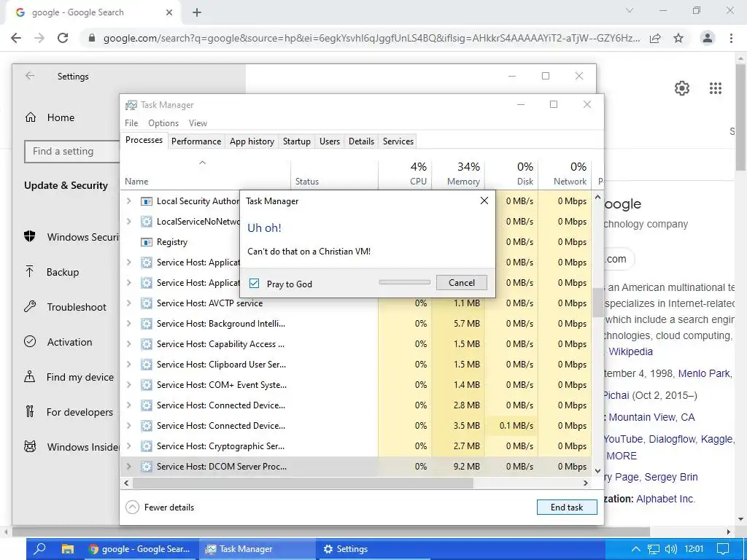This screenshot has width=747, height=560.
Task: Click gear icon of DCOM Server Proc... row
Action: [x=147, y=467]
